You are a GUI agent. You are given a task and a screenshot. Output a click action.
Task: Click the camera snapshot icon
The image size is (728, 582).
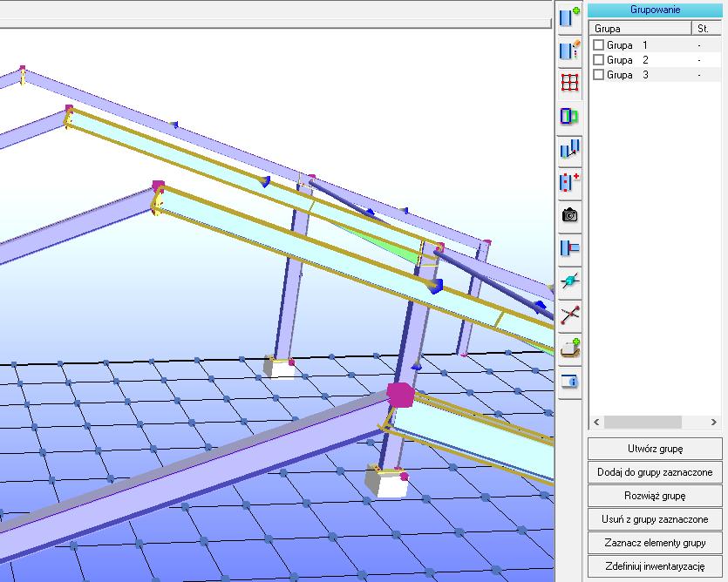(569, 215)
